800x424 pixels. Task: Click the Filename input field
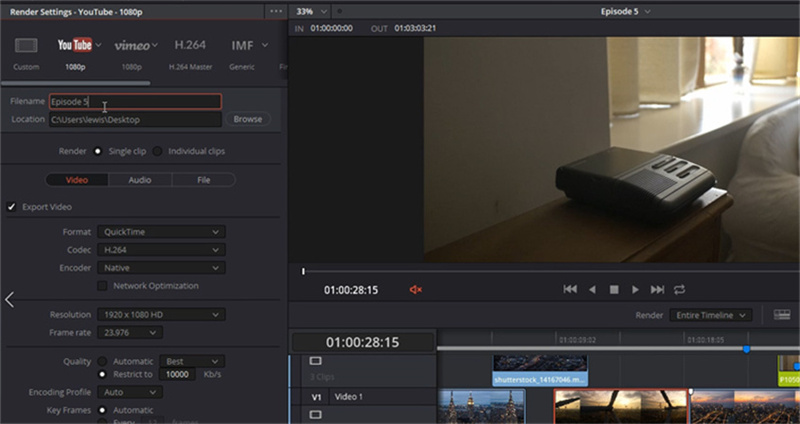pos(135,102)
